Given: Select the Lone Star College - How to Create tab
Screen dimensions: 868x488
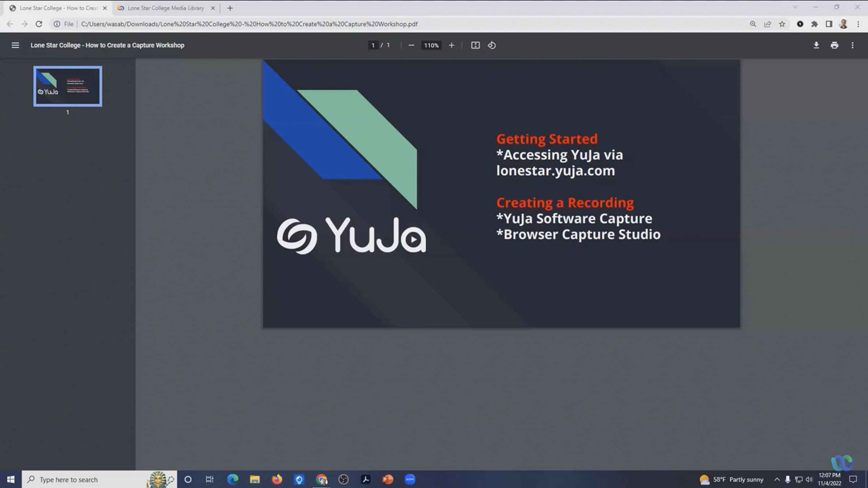Looking at the screenshot, I should [x=58, y=8].
